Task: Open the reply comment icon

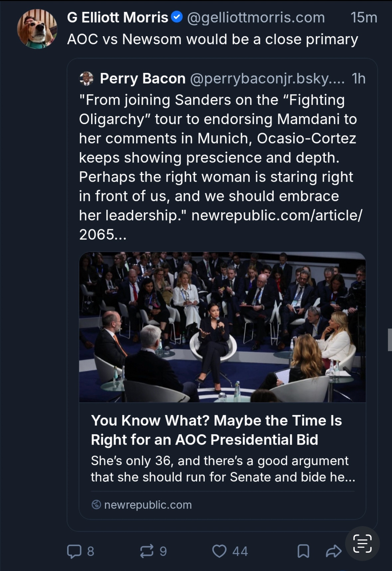Action: (74, 551)
